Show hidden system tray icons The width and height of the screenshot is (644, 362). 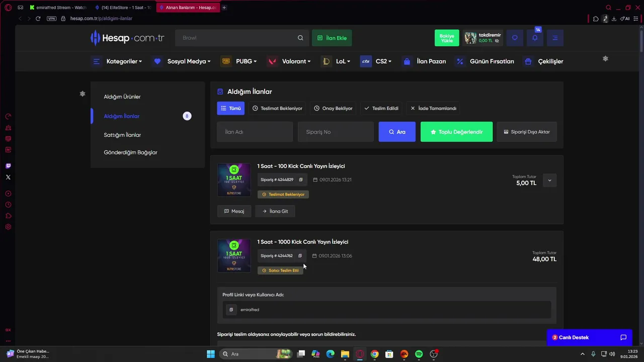(x=583, y=354)
